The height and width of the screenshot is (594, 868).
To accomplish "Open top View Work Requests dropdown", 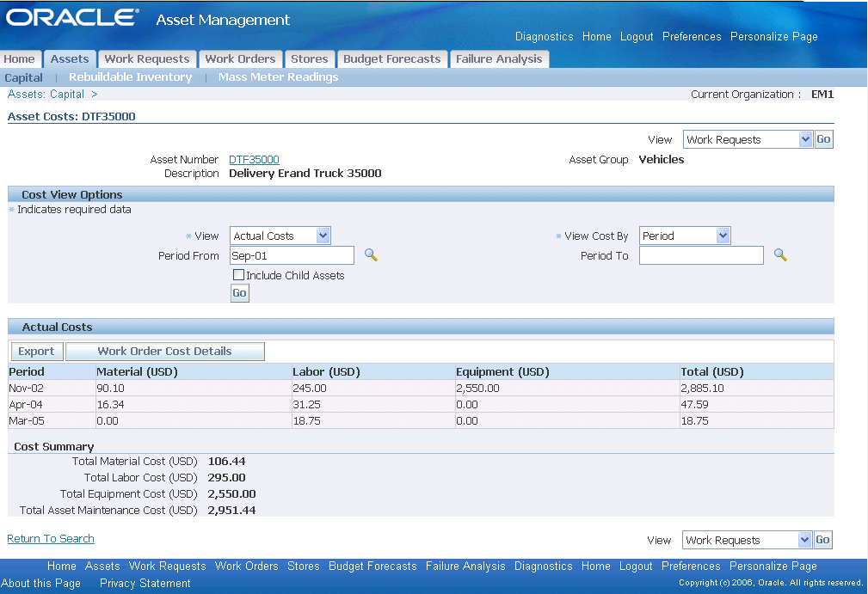I will tap(748, 139).
